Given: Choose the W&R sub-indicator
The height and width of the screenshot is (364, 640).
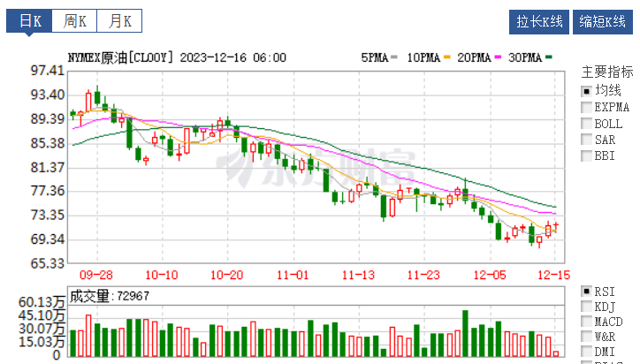Looking at the screenshot, I should tap(586, 337).
